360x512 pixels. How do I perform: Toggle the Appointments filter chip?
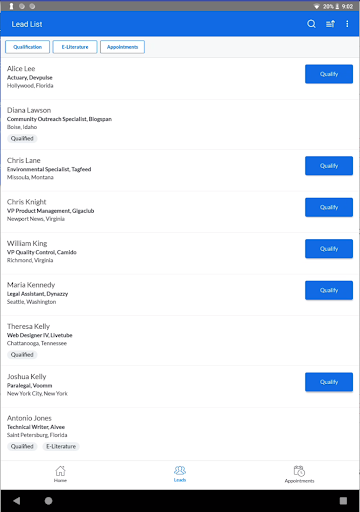click(122, 47)
